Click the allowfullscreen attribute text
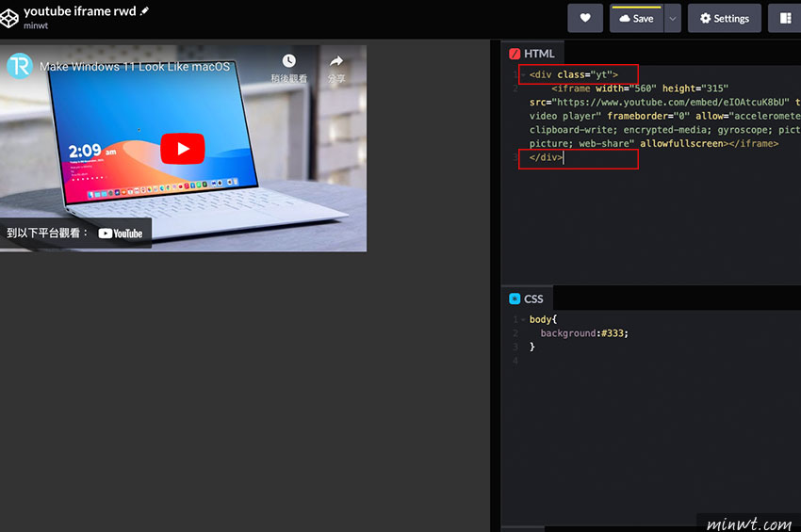Screen dimensions: 801x532 click(681, 144)
